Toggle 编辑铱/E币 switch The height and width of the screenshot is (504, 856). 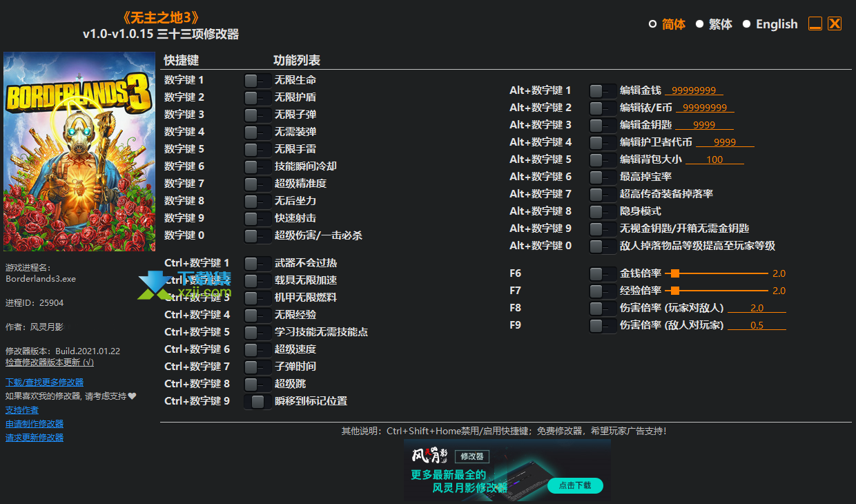point(603,108)
